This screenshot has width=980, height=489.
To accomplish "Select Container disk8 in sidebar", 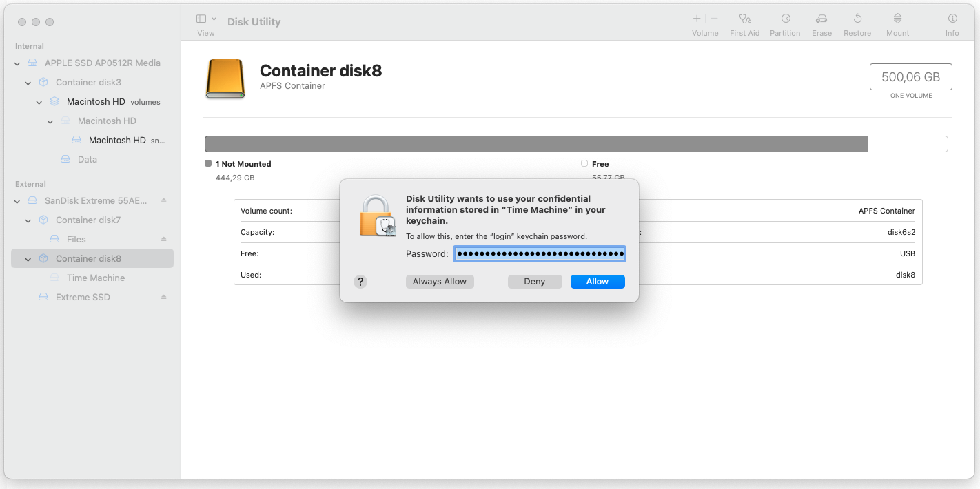I will 92,258.
